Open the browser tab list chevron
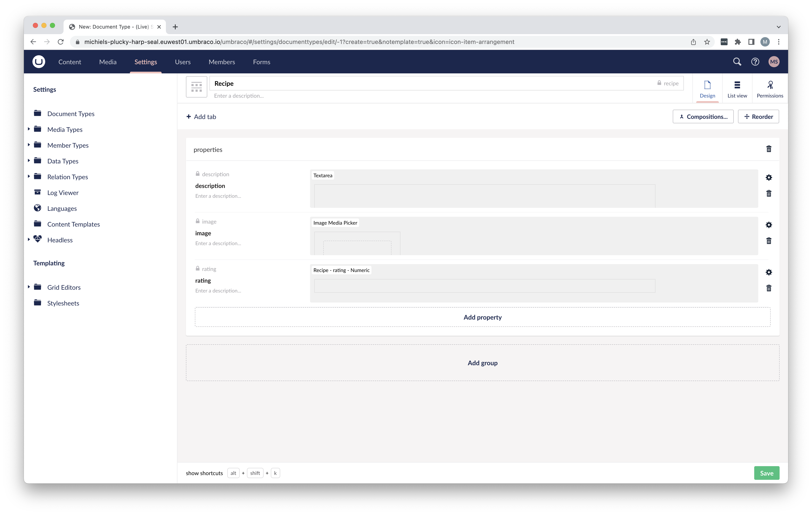Image resolution: width=812 pixels, height=515 pixels. tap(778, 27)
